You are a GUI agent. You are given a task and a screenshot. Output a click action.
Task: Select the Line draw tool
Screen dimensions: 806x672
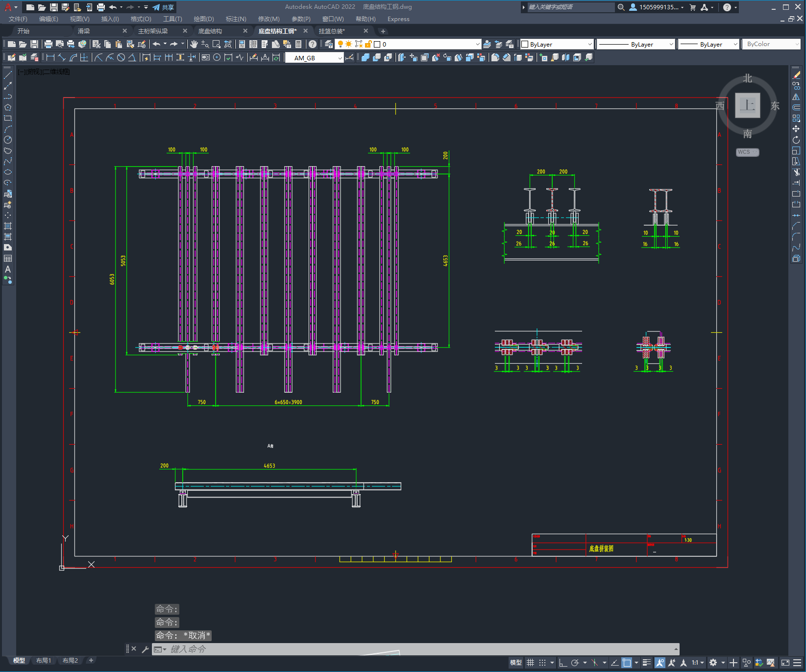tap(8, 75)
